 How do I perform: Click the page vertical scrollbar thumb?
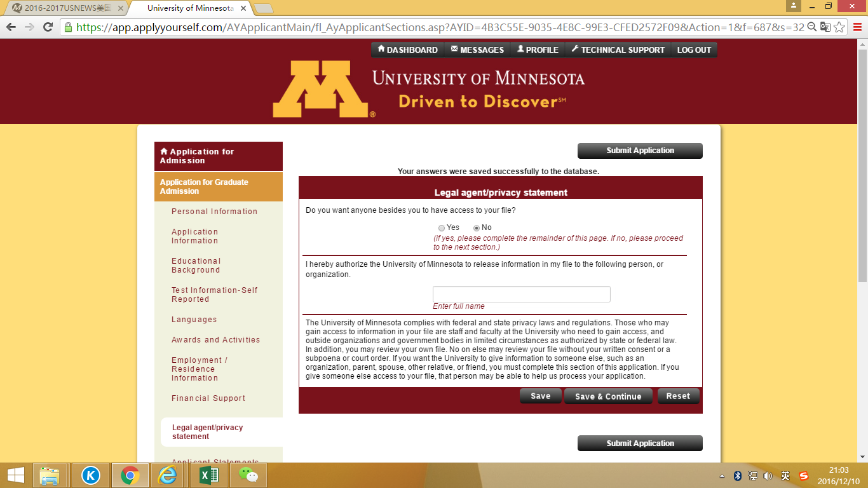862,165
